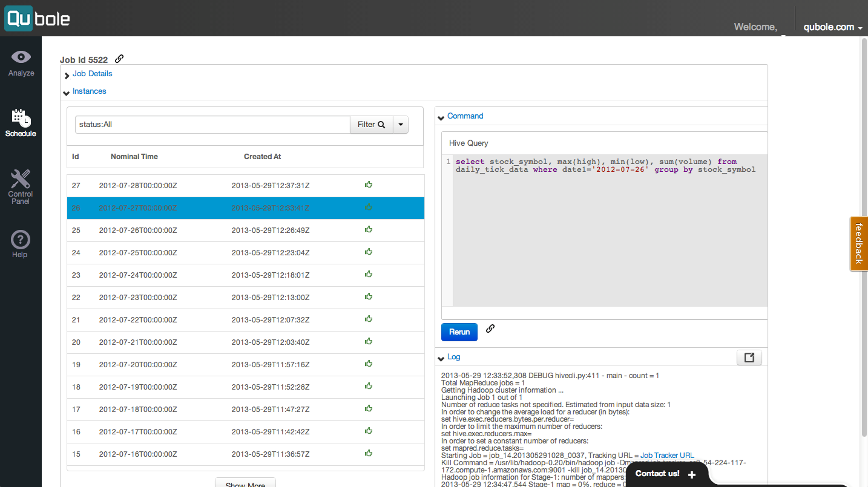Click the link icon beside Rerun button
Screen dimensions: 868x487
[x=490, y=328]
